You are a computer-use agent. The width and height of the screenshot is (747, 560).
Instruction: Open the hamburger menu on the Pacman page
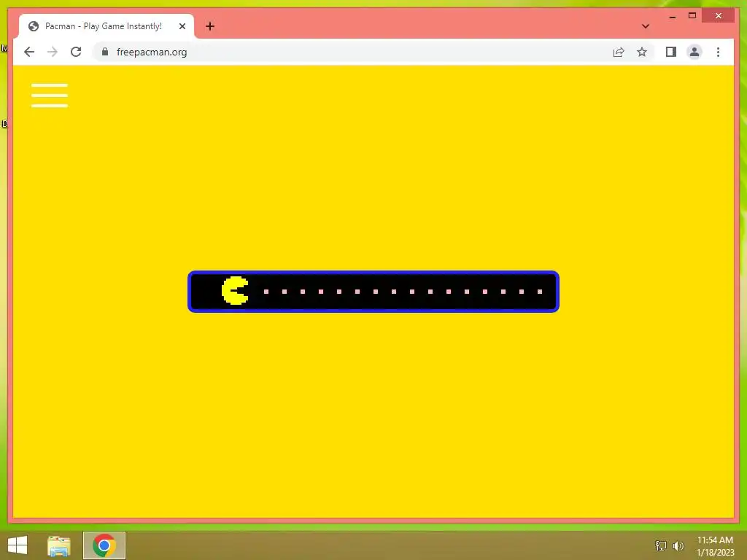(50, 96)
